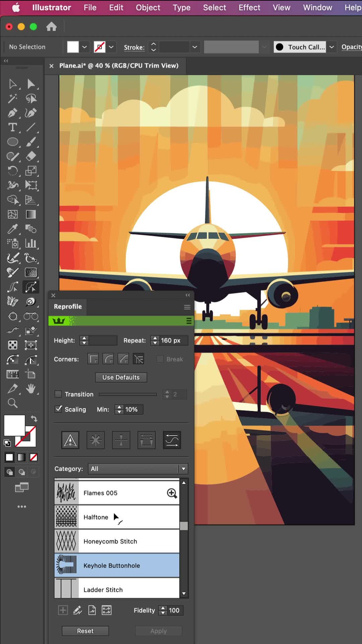Screen dimensions: 362x644
Task: Select the Gradient tool
Action: coord(31,214)
